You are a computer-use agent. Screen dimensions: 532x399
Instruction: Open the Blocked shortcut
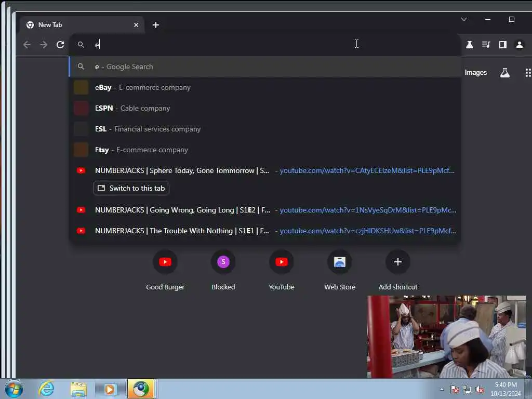(223, 270)
